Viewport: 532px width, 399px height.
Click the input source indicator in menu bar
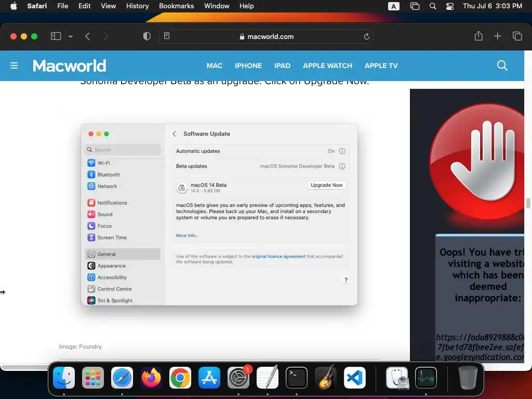pos(394,6)
